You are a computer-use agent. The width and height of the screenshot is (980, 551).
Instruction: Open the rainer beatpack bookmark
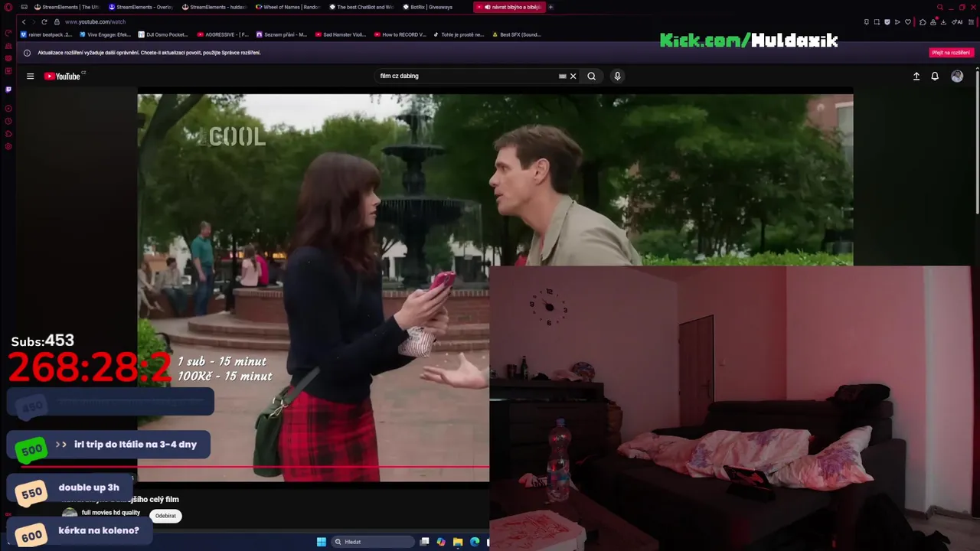[x=47, y=34]
